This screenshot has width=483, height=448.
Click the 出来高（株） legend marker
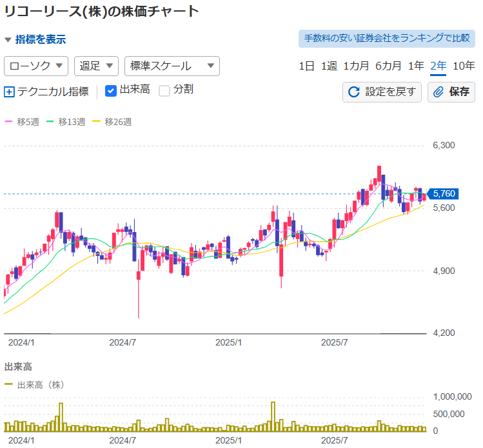click(9, 385)
